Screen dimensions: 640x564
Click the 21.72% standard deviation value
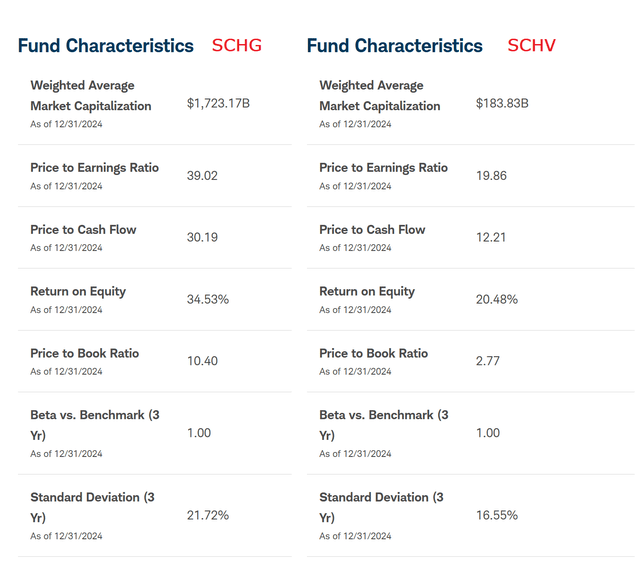tap(208, 515)
